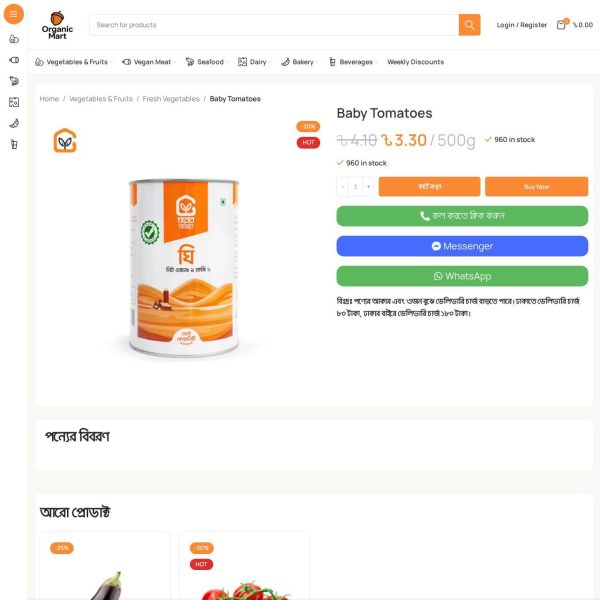Click the orange search magnifier button
Screen dimensions: 600x600
point(469,25)
